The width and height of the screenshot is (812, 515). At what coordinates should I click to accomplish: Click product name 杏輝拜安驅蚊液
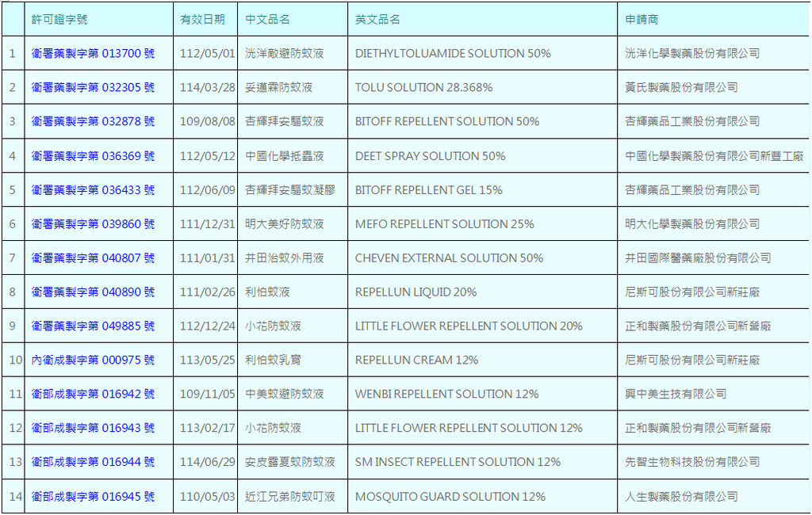(285, 121)
